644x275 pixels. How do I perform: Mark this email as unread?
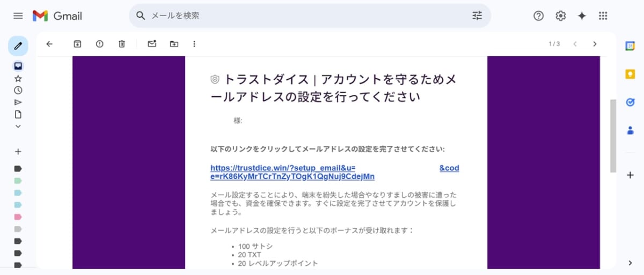[152, 44]
